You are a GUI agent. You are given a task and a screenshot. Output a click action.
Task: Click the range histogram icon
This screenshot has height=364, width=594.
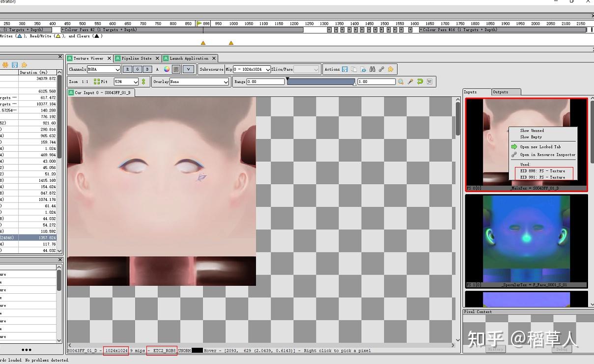(x=429, y=82)
